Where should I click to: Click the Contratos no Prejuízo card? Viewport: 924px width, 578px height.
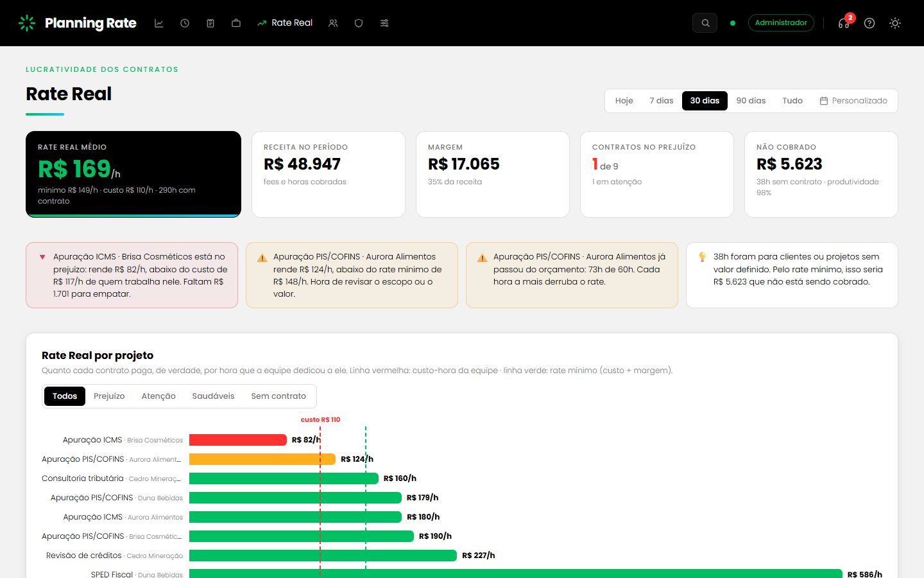pos(657,175)
